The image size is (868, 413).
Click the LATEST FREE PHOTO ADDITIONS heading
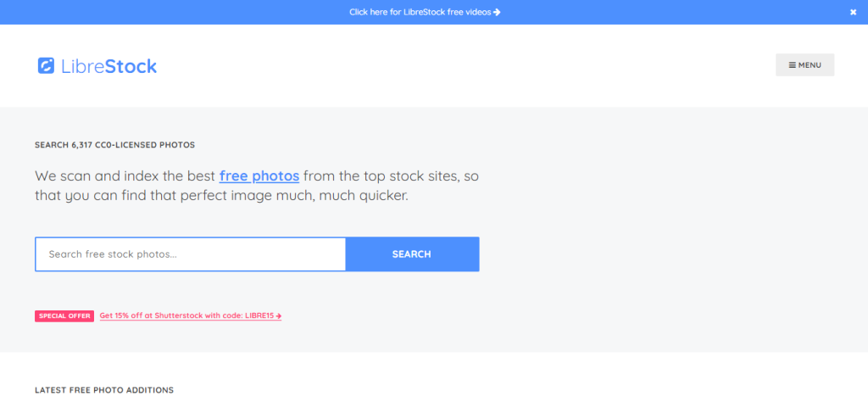(x=104, y=390)
